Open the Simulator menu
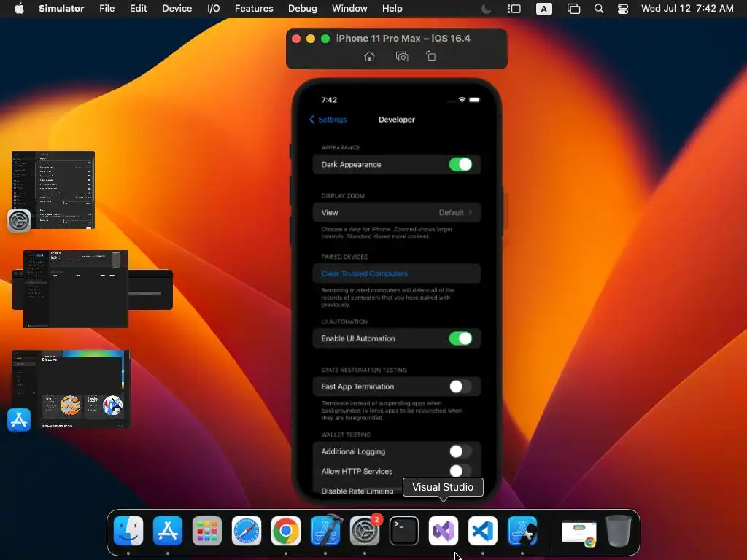747x560 pixels. click(61, 9)
